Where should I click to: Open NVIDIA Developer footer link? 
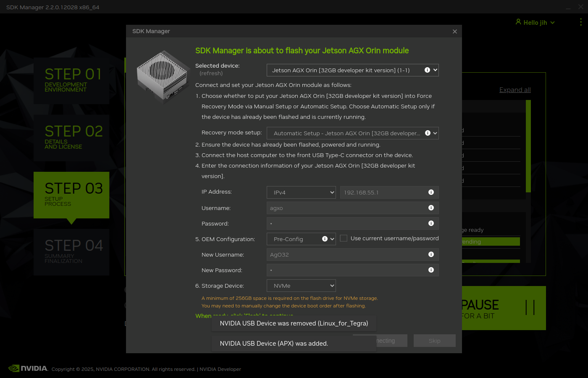220,369
